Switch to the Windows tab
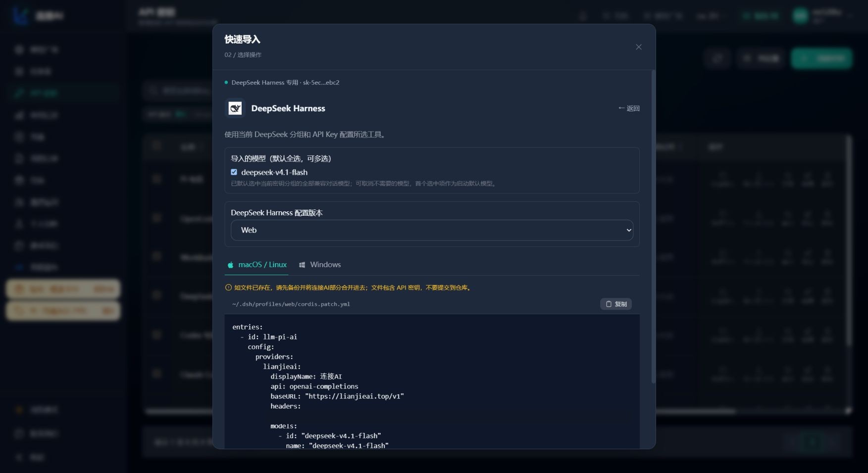868x473 pixels. click(x=320, y=265)
